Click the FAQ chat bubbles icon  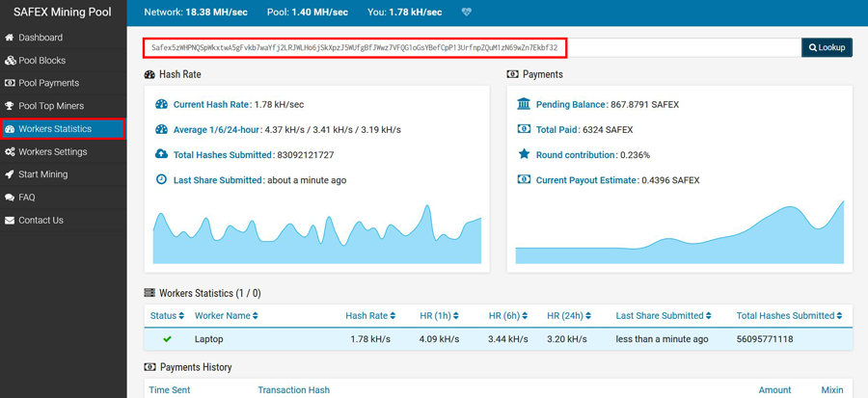point(9,198)
